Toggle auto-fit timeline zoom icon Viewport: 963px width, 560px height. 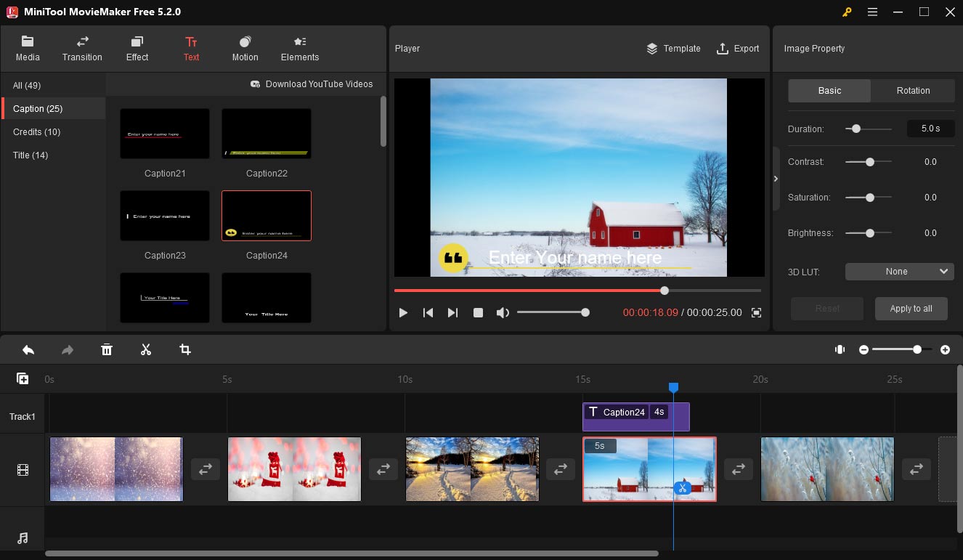(840, 350)
